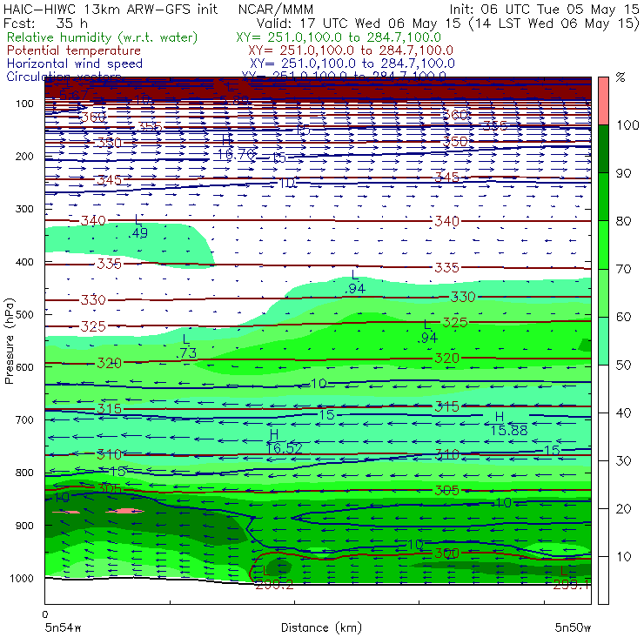Click the potential temperature minimum '299.2'
This screenshot has height=644, width=644.
pos(274,585)
